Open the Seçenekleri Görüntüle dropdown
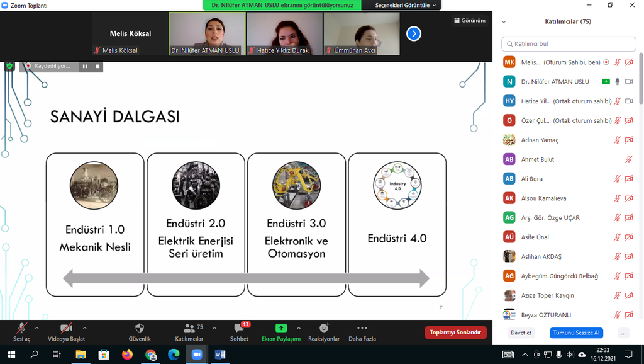The width and height of the screenshot is (644, 364). coord(406,5)
